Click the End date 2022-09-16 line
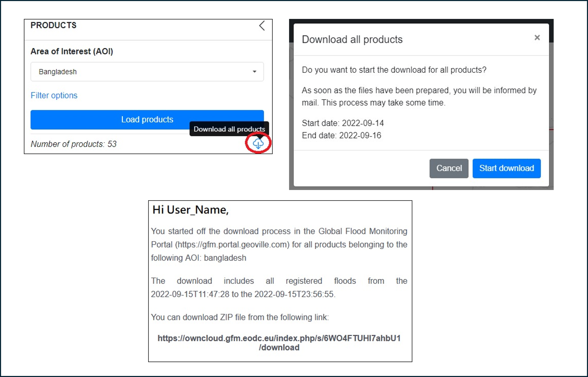Image resolution: width=588 pixels, height=377 pixels. pyautogui.click(x=341, y=135)
